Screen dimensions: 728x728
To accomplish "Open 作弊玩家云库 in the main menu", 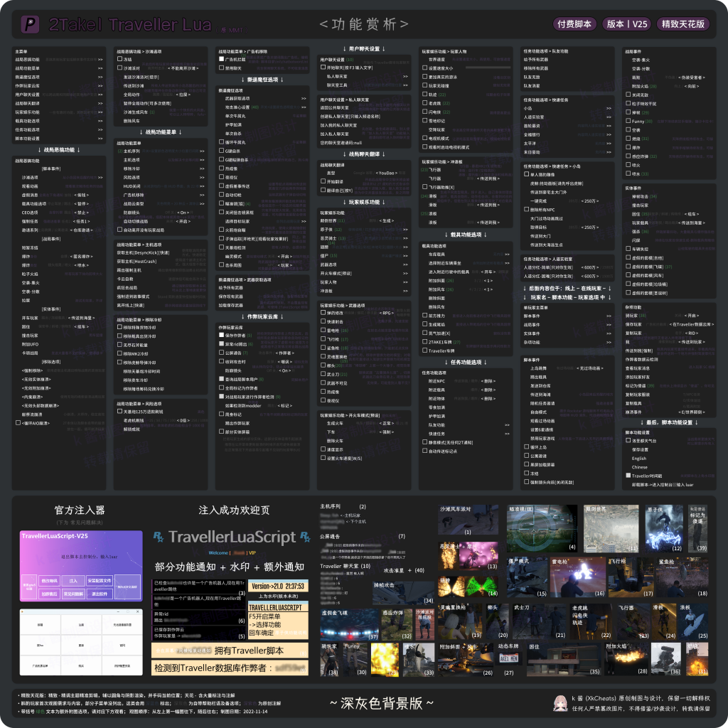I will [x=59, y=86].
